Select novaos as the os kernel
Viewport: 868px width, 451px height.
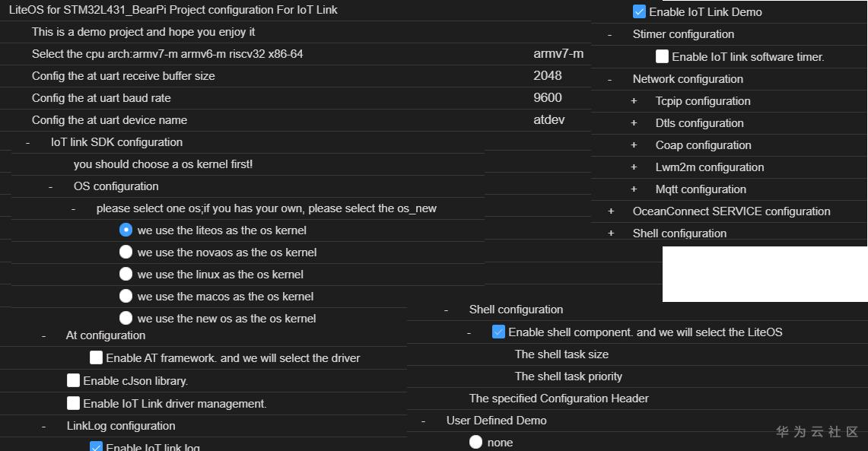point(126,252)
